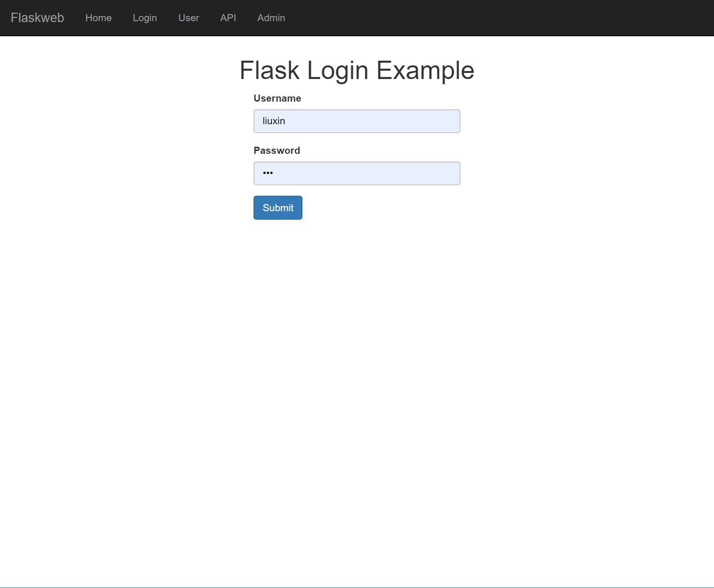Open the Admin nav item

tap(271, 18)
